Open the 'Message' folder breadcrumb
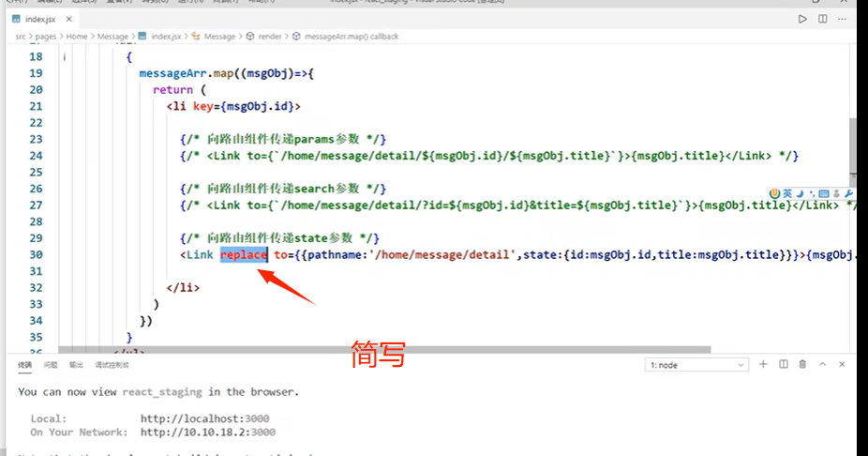 (x=112, y=37)
